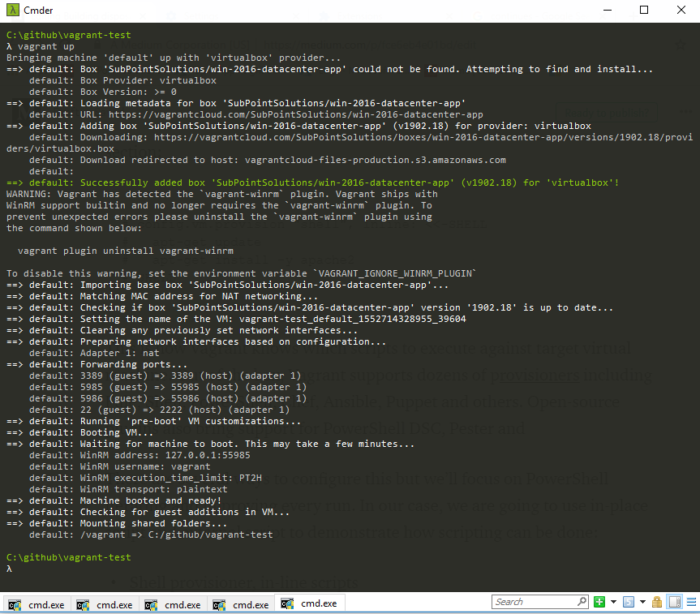Select the second cmd.exe tab
Image resolution: width=700 pixels, height=614 pixels.
[105, 604]
